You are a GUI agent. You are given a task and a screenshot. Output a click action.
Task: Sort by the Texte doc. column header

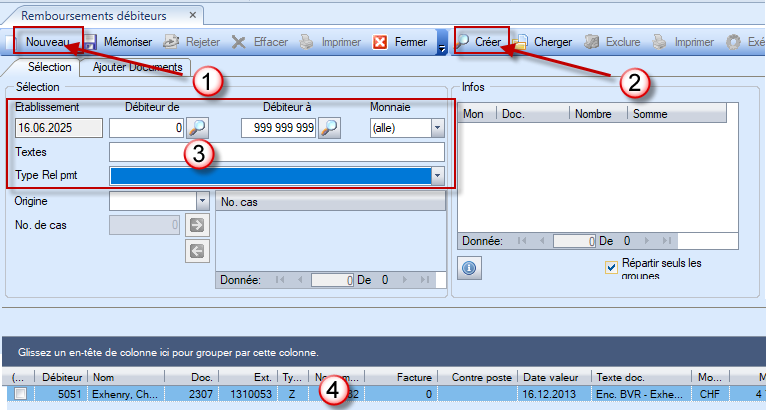(641, 377)
